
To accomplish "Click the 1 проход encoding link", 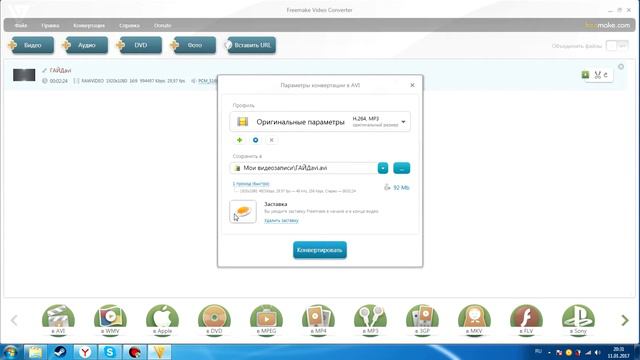I will [x=251, y=184].
